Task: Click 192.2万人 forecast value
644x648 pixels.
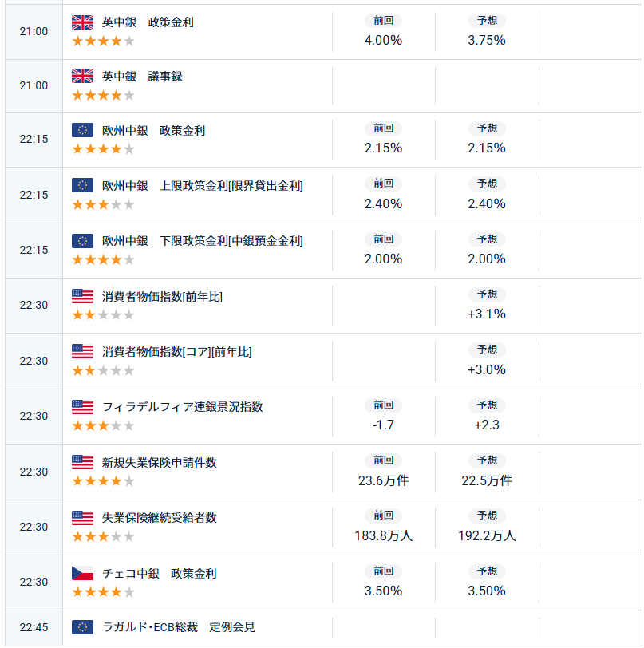Action: pos(487,535)
